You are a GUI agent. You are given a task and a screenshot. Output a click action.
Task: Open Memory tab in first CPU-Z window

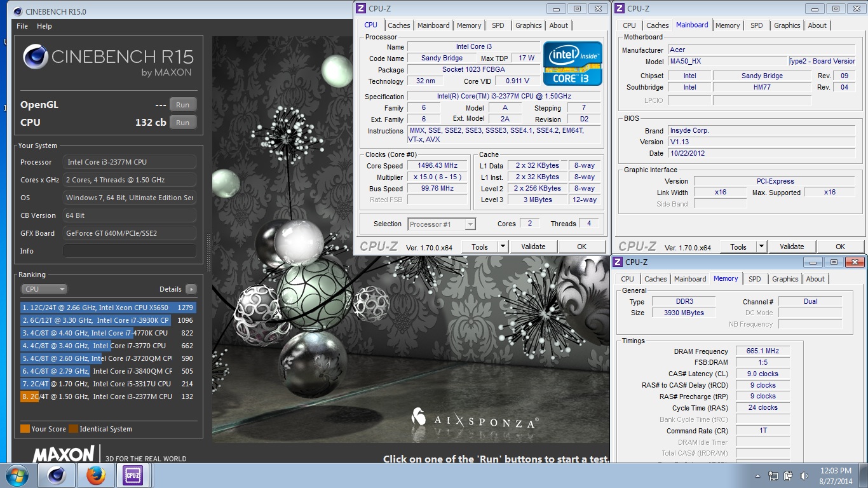(469, 25)
